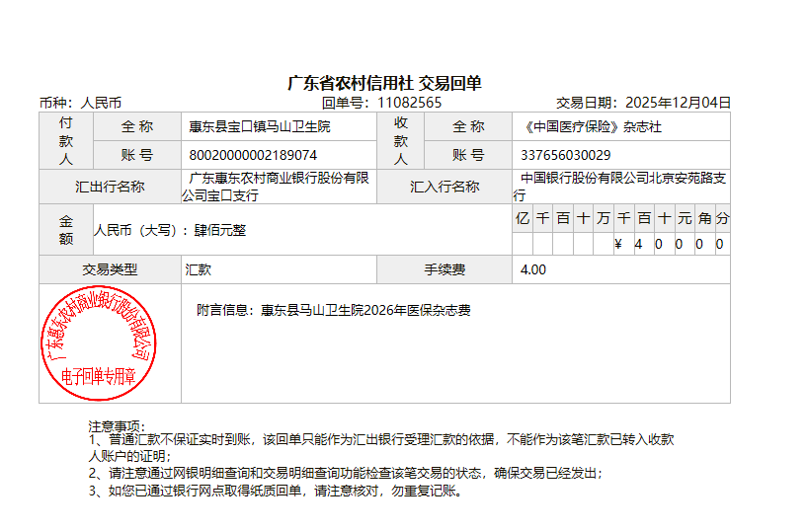Click the 注意事项 heading
808x532 pixels.
(117, 425)
